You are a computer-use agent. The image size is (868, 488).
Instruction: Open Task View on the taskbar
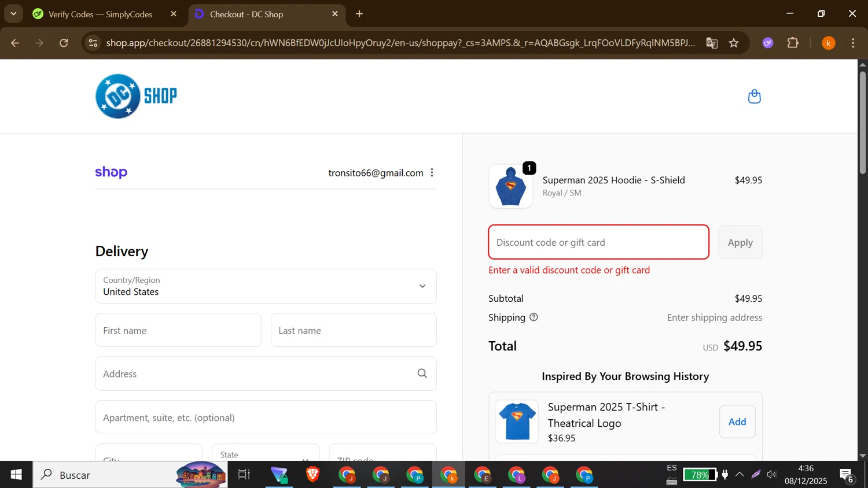point(244,475)
